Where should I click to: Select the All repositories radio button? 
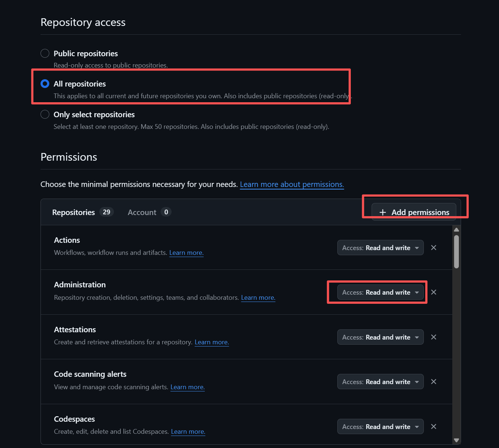[45, 84]
